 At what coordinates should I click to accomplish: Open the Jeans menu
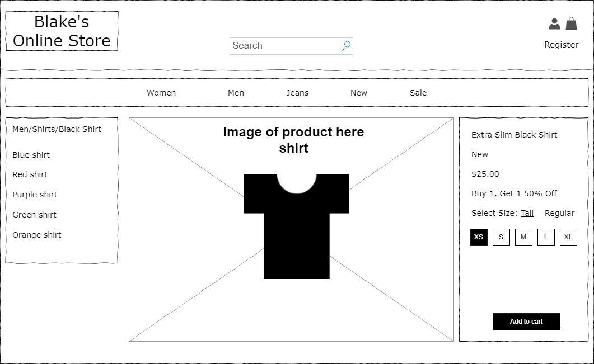tap(297, 93)
